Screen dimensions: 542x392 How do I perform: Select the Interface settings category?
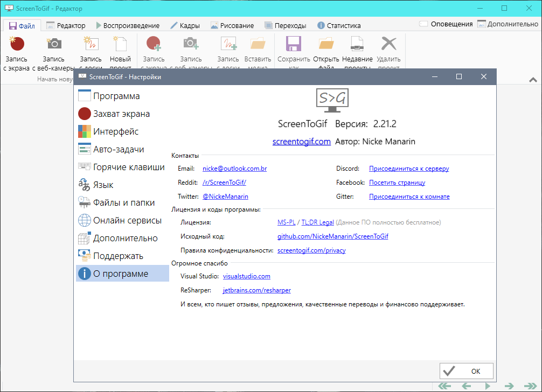[115, 131]
